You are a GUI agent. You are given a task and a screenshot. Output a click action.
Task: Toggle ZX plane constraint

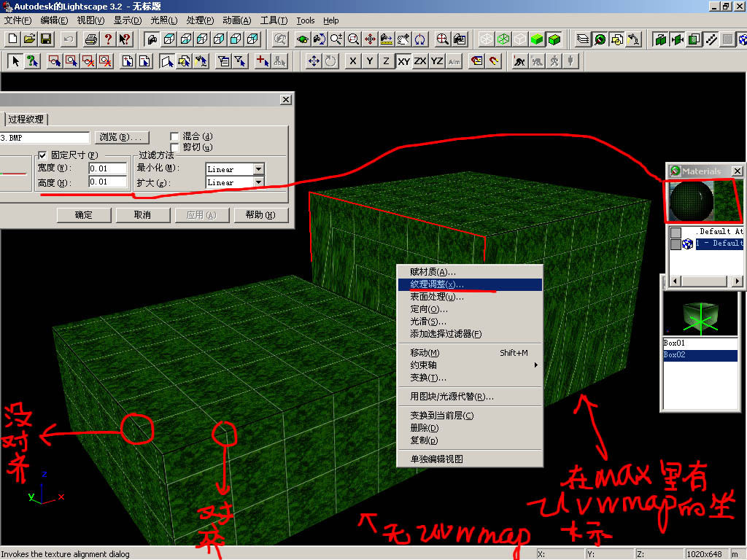coord(420,61)
